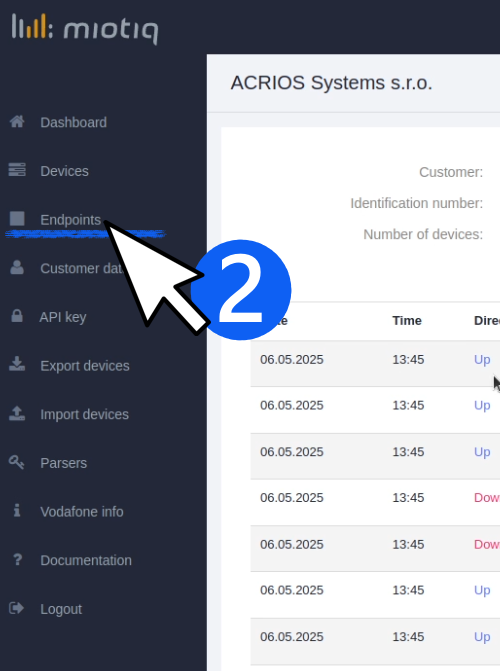Screen dimensions: 500x671
Task: Click the seventh row's Up direction
Action: 482,637
